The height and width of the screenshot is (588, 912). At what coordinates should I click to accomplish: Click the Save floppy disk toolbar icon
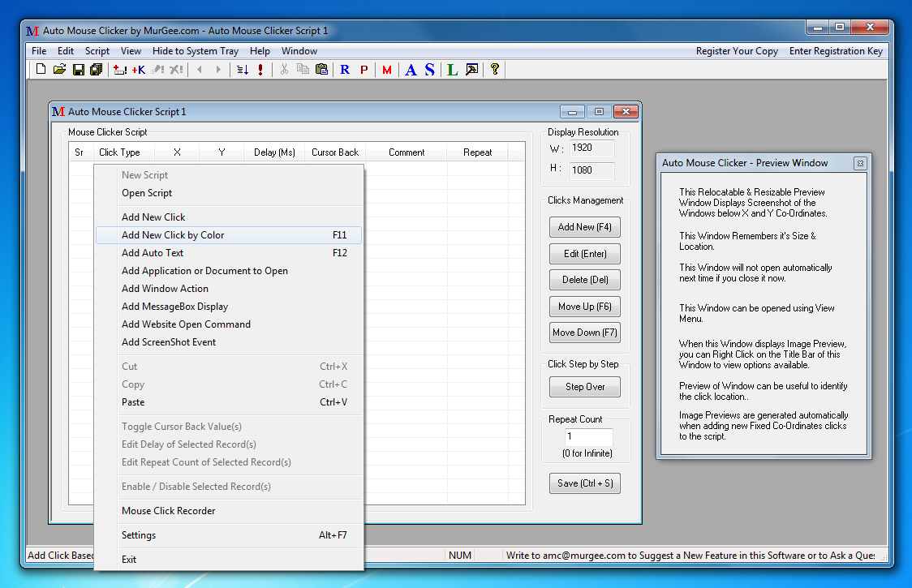point(79,69)
